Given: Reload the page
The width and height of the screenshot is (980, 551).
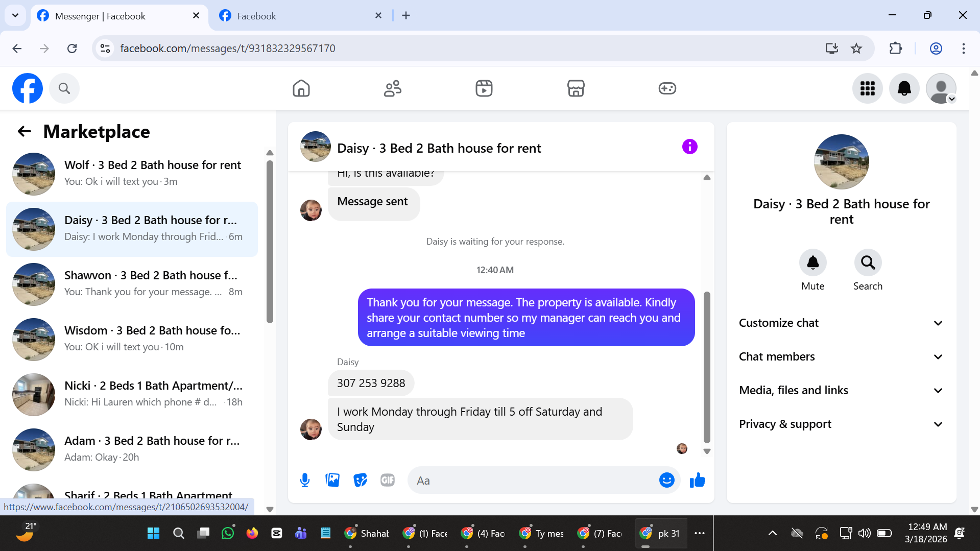Looking at the screenshot, I should pyautogui.click(x=72, y=49).
